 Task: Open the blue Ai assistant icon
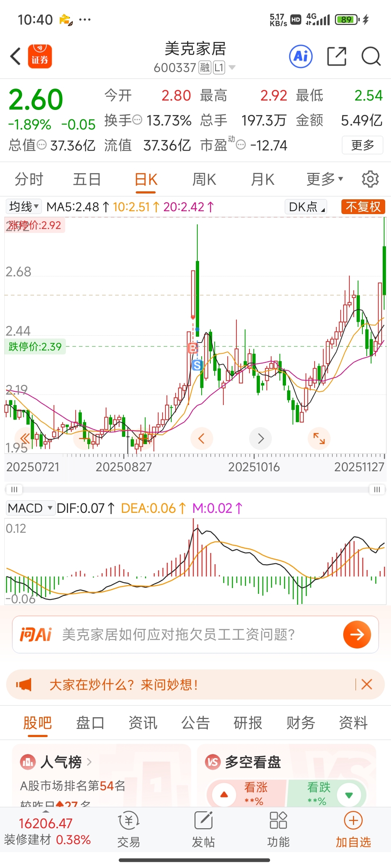click(301, 56)
